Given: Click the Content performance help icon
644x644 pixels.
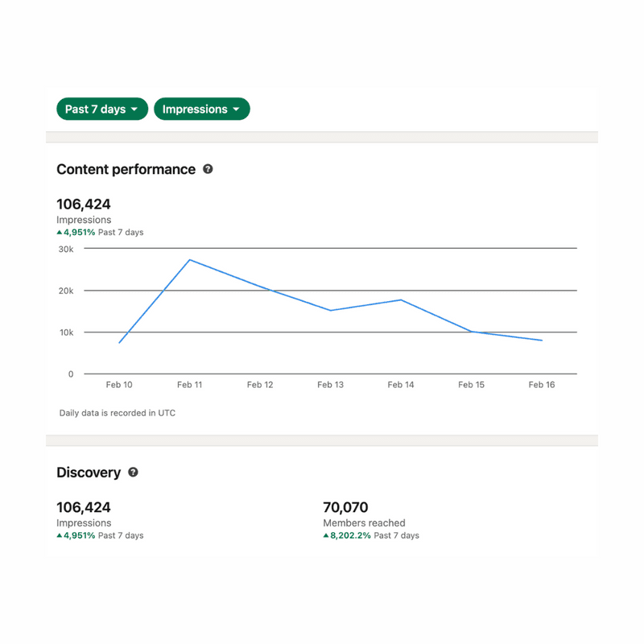Looking at the screenshot, I should coord(208,169).
